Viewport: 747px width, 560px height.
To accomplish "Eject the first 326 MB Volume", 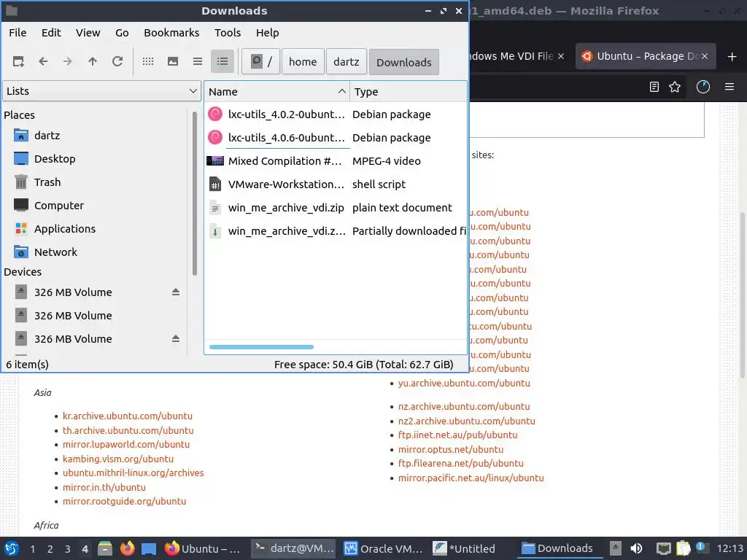I will pyautogui.click(x=176, y=292).
